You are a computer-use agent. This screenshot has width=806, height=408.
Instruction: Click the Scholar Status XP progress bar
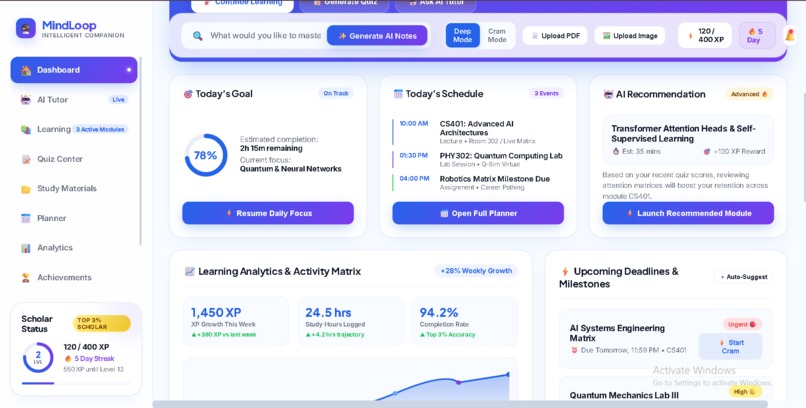76,383
